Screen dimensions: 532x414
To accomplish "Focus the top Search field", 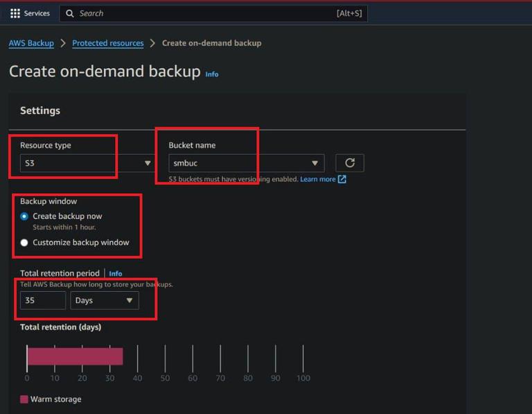I will click(213, 14).
